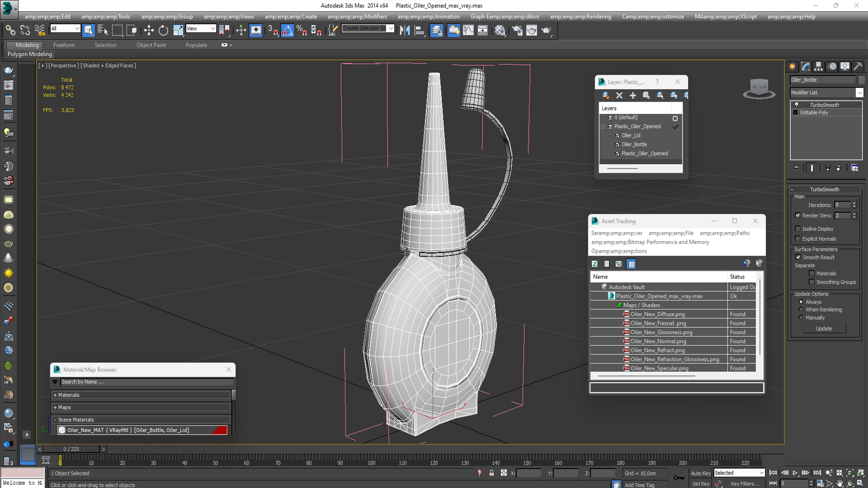Open the Rendering menu
This screenshot has height=488, width=868.
coord(580,17)
